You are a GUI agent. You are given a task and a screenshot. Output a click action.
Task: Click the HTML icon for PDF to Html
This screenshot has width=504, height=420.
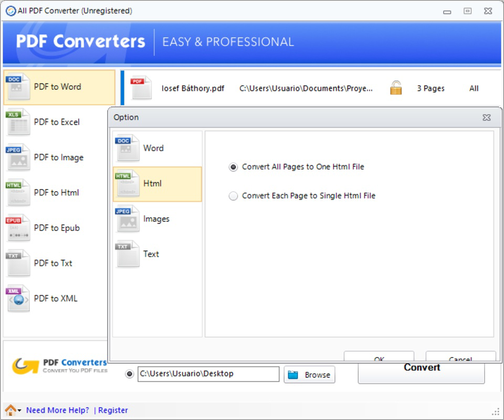click(x=18, y=193)
